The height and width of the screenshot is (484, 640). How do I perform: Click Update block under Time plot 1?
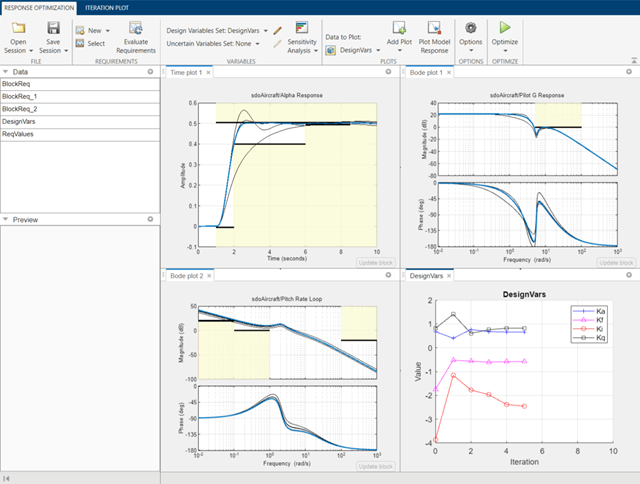[x=377, y=262]
